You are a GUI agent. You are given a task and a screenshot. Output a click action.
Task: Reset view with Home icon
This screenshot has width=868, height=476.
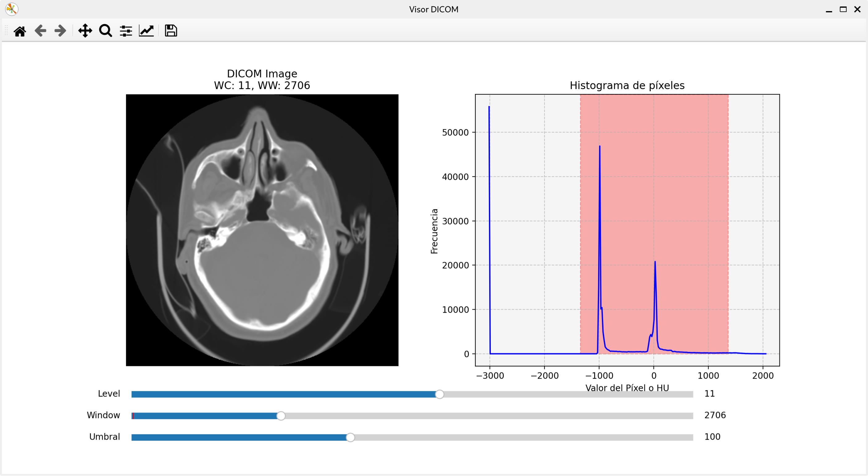[19, 31]
